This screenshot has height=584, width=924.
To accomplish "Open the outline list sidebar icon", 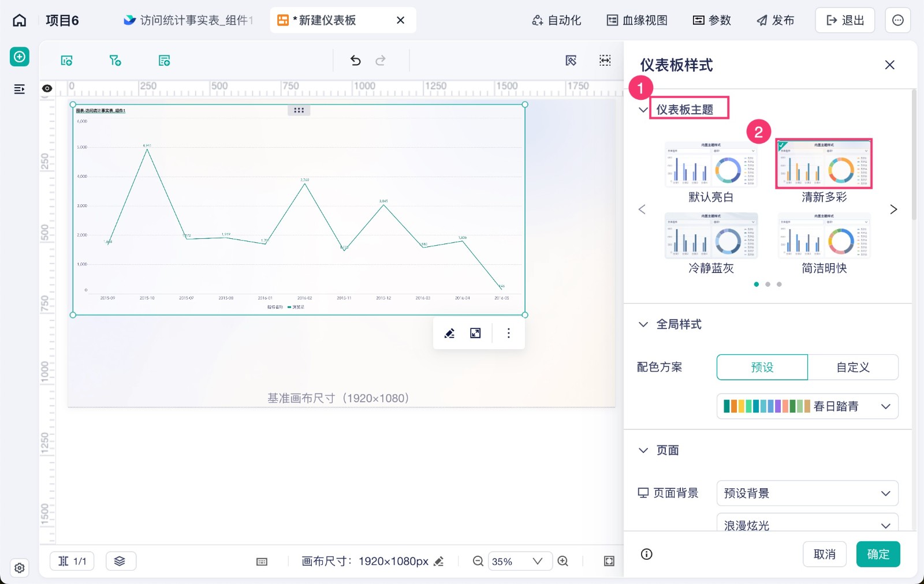I will point(20,89).
